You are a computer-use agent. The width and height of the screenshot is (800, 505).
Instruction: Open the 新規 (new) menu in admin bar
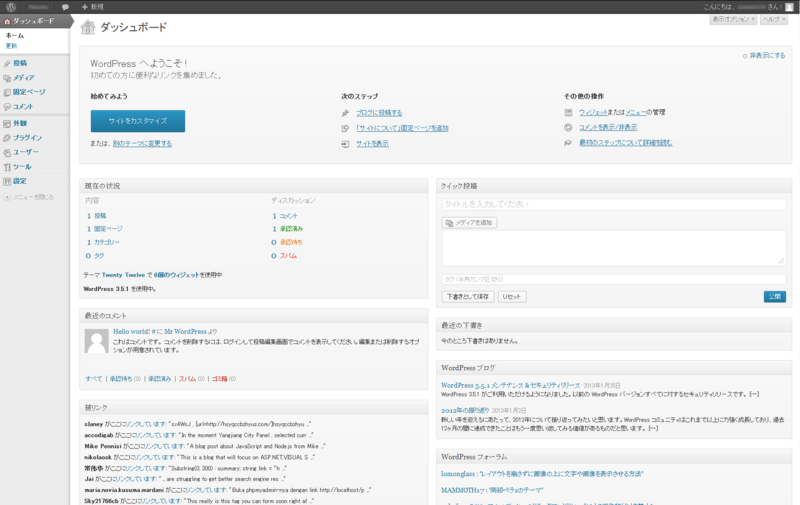(92, 7)
